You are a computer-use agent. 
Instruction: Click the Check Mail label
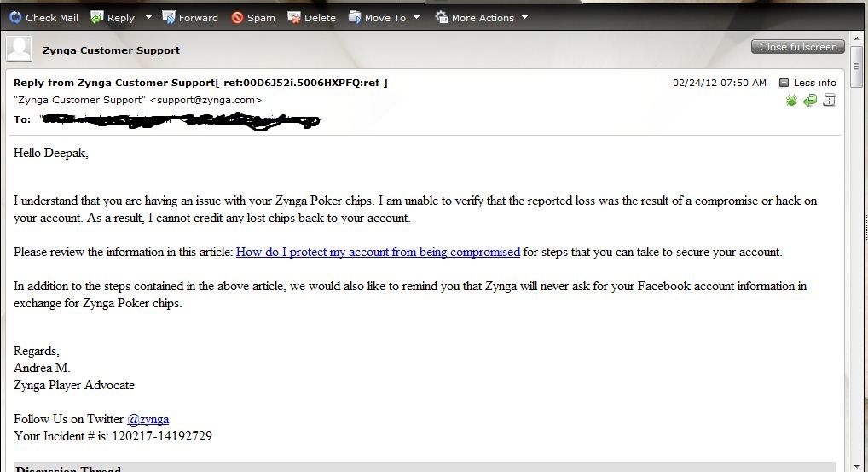(52, 18)
